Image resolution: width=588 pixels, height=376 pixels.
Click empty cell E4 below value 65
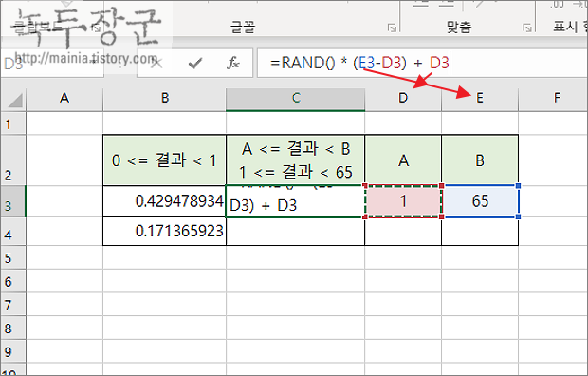tap(480, 231)
